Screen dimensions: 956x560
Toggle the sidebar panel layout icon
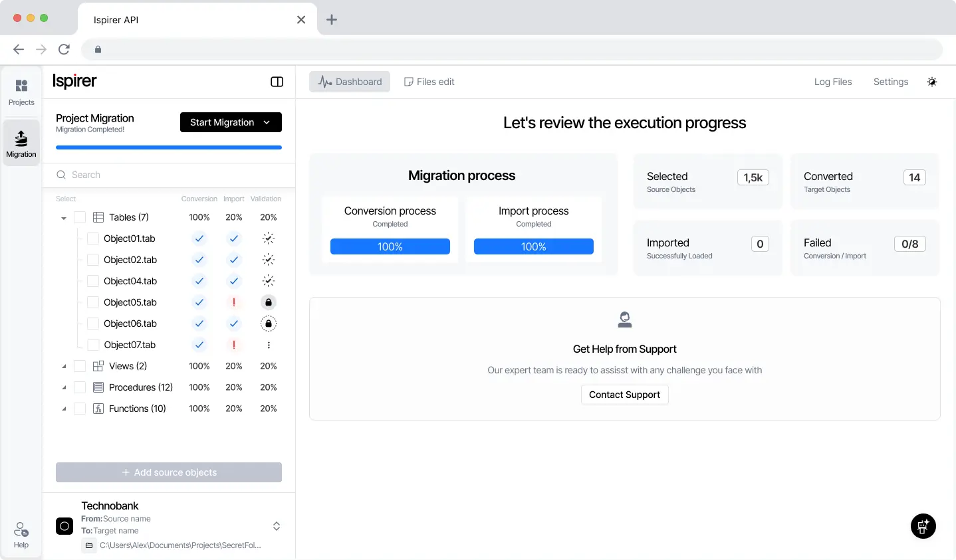click(x=277, y=82)
